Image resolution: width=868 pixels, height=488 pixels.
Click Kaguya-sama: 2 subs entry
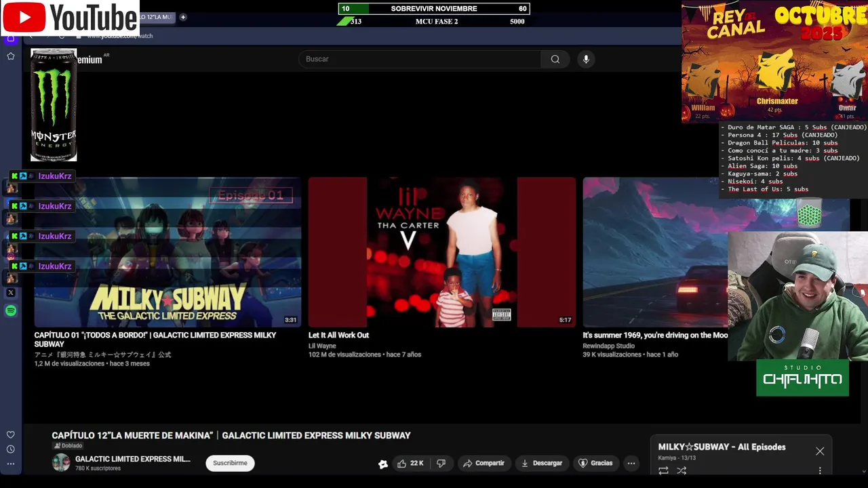(x=762, y=174)
